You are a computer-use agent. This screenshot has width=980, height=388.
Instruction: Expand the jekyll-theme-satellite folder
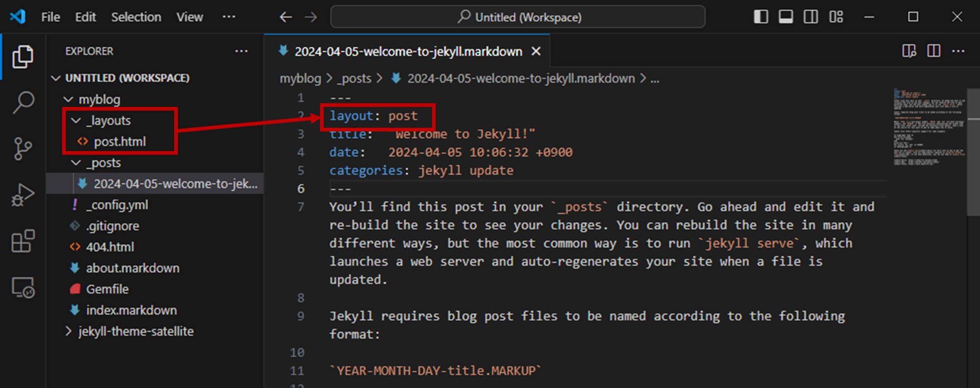[x=68, y=332]
